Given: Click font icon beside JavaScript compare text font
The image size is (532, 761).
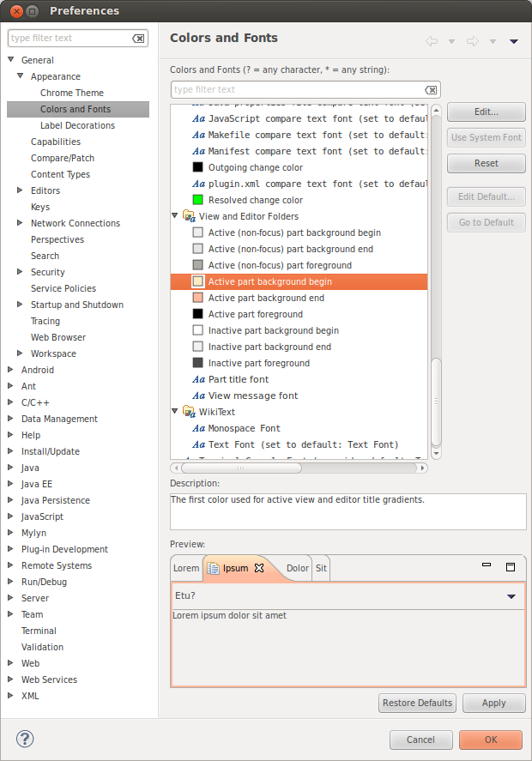Looking at the screenshot, I should click(x=198, y=119).
